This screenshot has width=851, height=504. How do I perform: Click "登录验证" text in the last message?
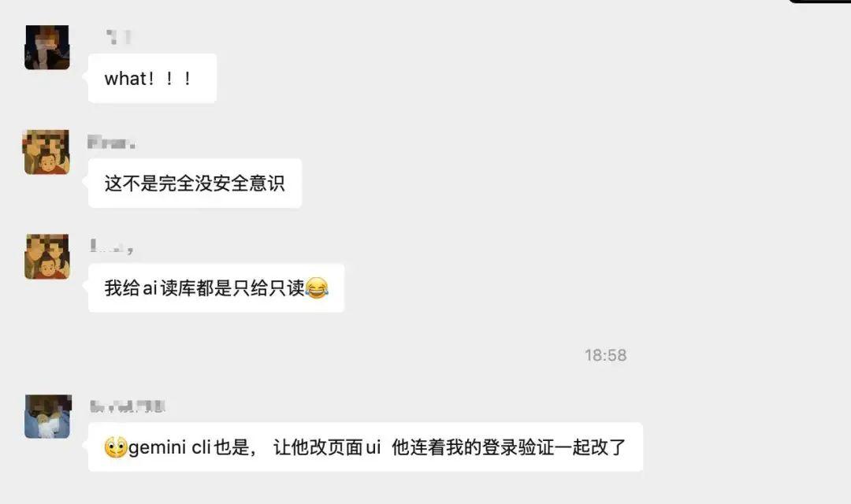click(x=518, y=447)
